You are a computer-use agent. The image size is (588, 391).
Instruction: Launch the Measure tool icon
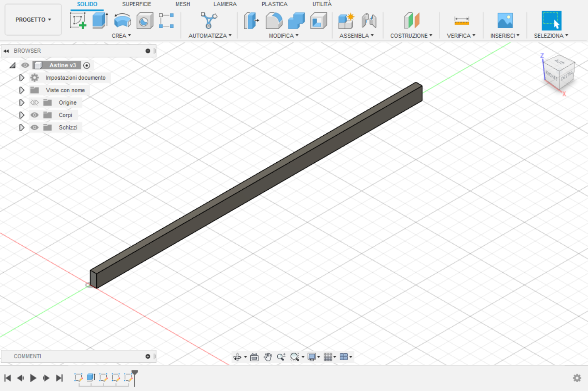(x=461, y=20)
